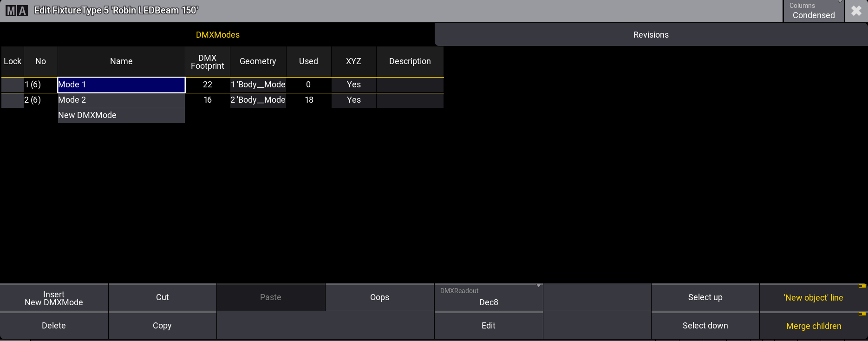Viewport: 868px width, 341px height.
Task: Click the Used column header
Action: point(308,61)
